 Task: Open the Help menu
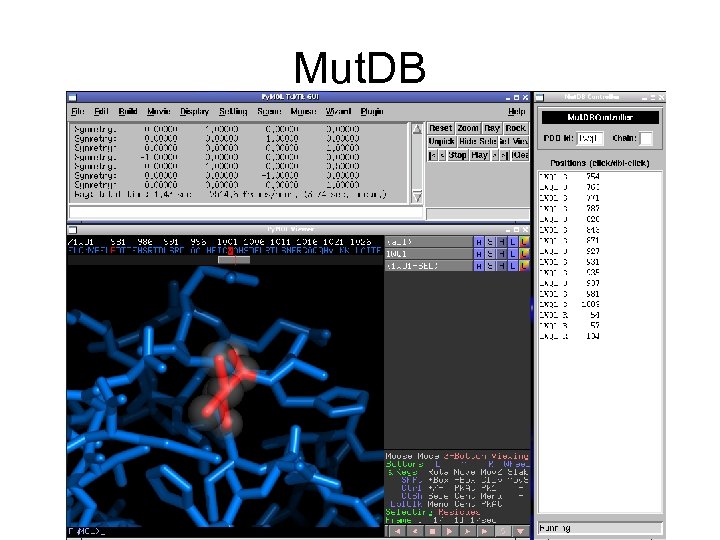coord(517,111)
